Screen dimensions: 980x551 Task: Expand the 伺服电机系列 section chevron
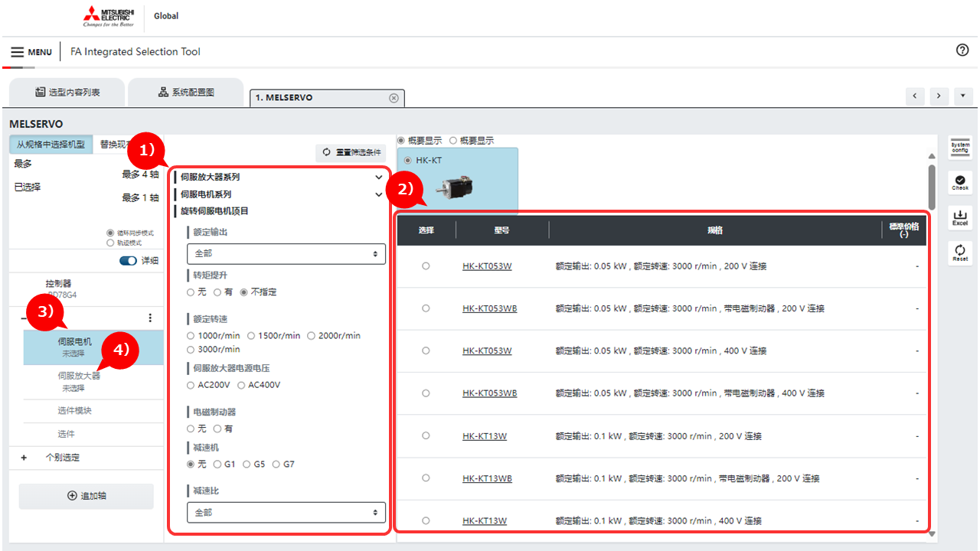pos(378,194)
